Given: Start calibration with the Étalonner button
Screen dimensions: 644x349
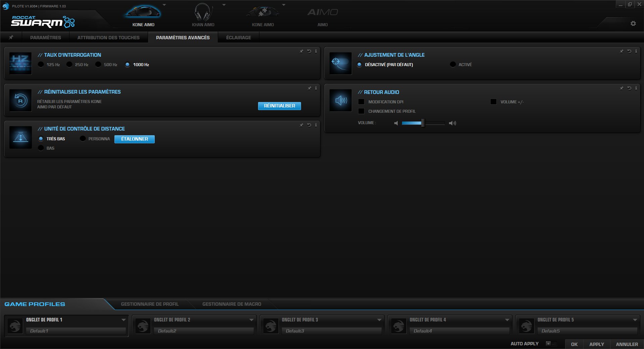Looking at the screenshot, I should [134, 139].
